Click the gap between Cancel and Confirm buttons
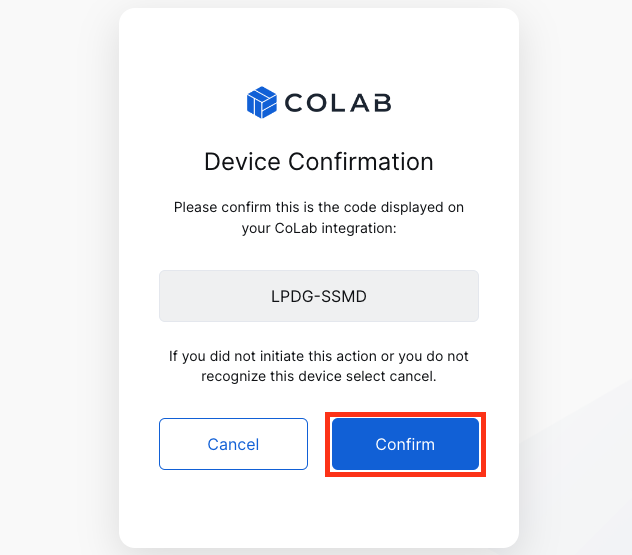This screenshot has height=555, width=632. click(320, 444)
